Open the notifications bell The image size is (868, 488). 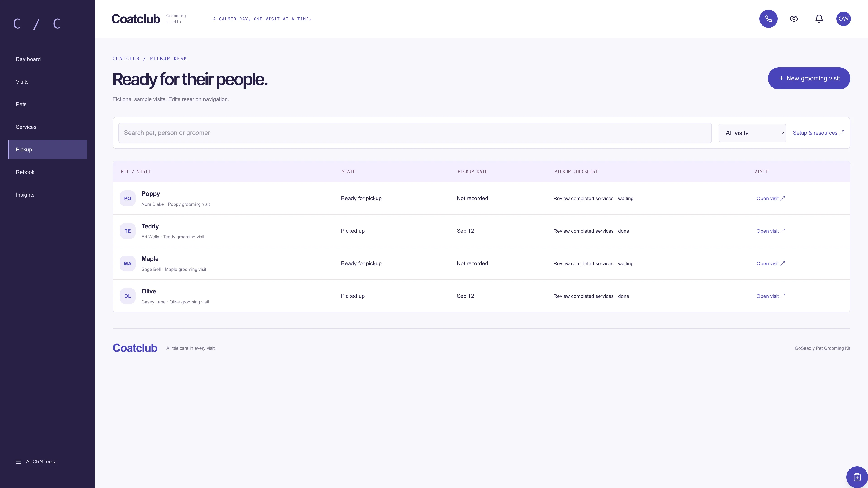(819, 19)
